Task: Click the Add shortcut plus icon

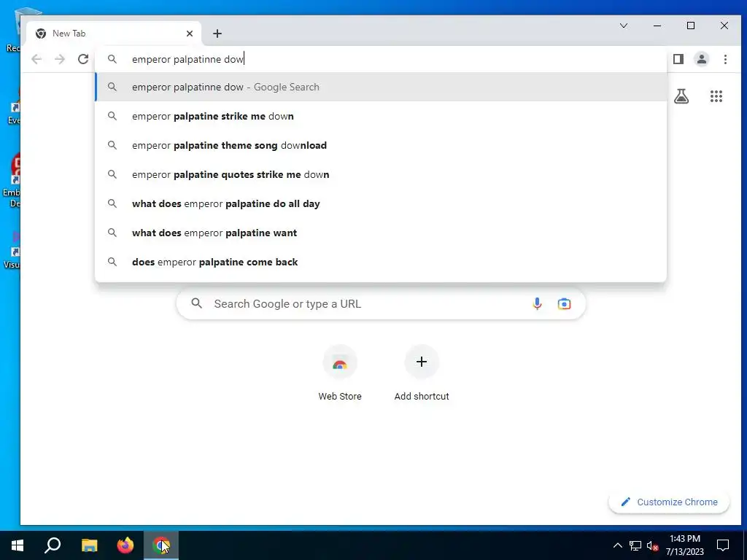Action: click(421, 362)
